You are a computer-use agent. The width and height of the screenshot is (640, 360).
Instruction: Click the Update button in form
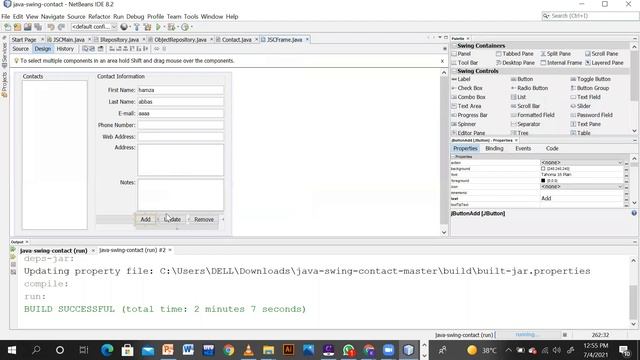173,220
